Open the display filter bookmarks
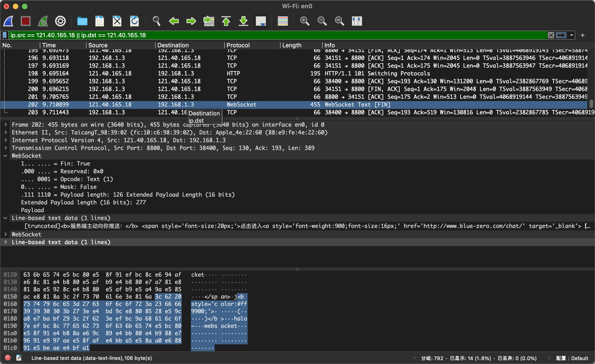 coord(4,35)
